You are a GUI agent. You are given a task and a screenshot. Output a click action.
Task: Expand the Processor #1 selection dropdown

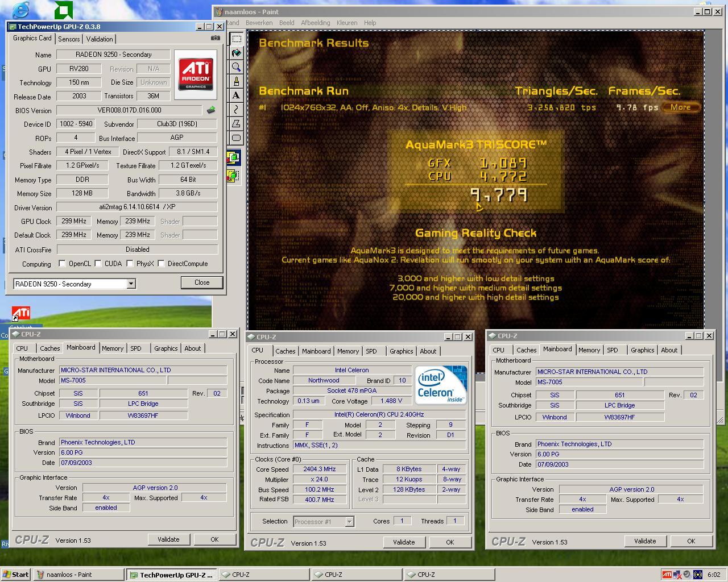point(349,521)
